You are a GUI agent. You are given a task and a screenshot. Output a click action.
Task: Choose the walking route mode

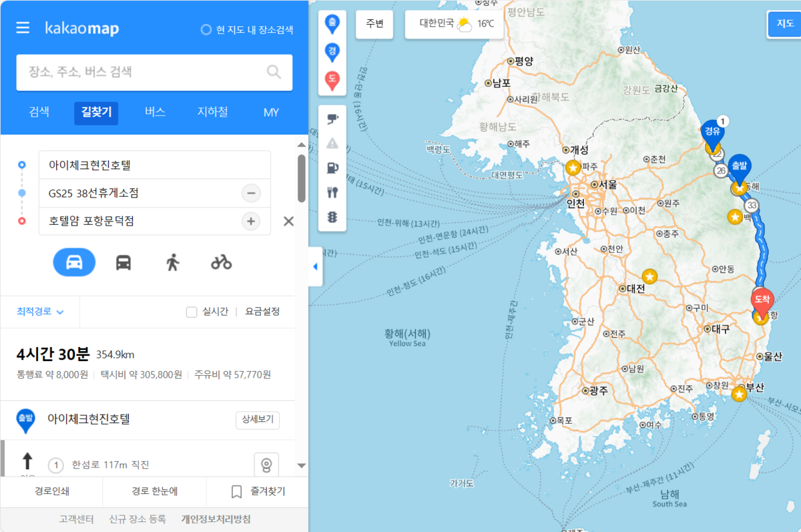pyautogui.click(x=172, y=262)
